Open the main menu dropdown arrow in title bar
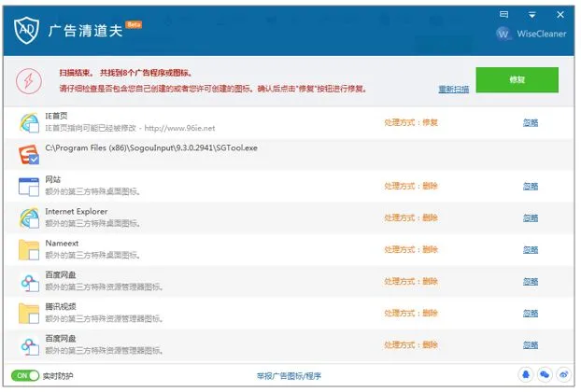 pyautogui.click(x=532, y=15)
